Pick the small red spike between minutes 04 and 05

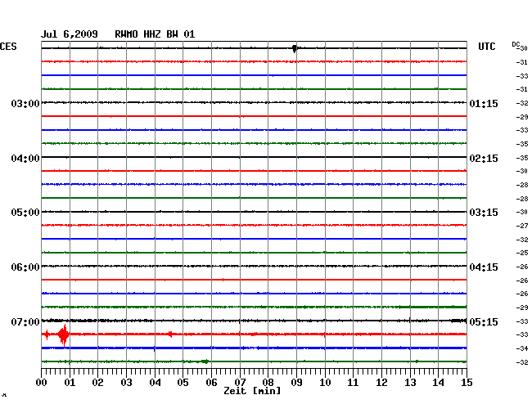pos(170,334)
